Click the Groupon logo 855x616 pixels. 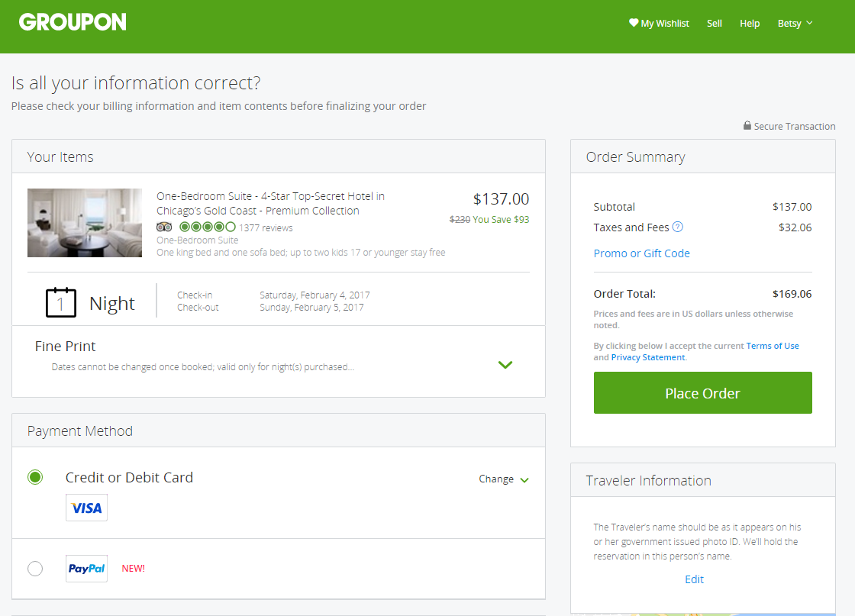tap(73, 22)
